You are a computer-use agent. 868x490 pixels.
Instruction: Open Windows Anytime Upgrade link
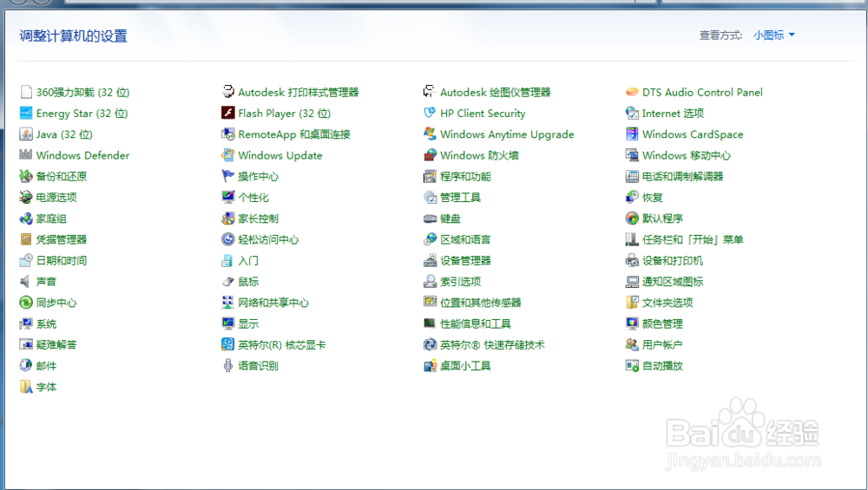click(x=507, y=134)
